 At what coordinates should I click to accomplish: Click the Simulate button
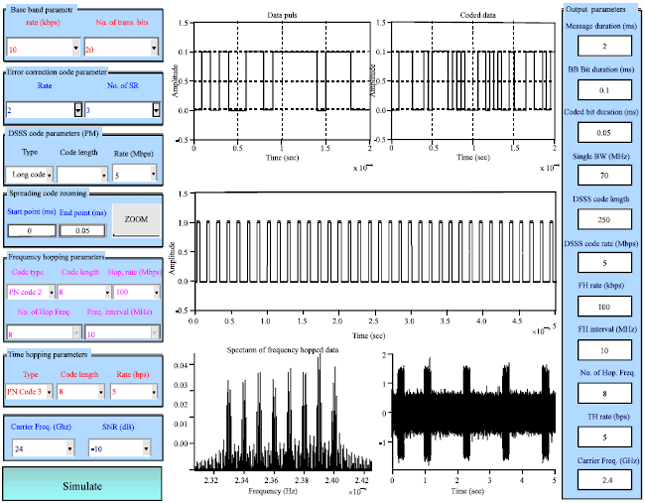pos(81,485)
